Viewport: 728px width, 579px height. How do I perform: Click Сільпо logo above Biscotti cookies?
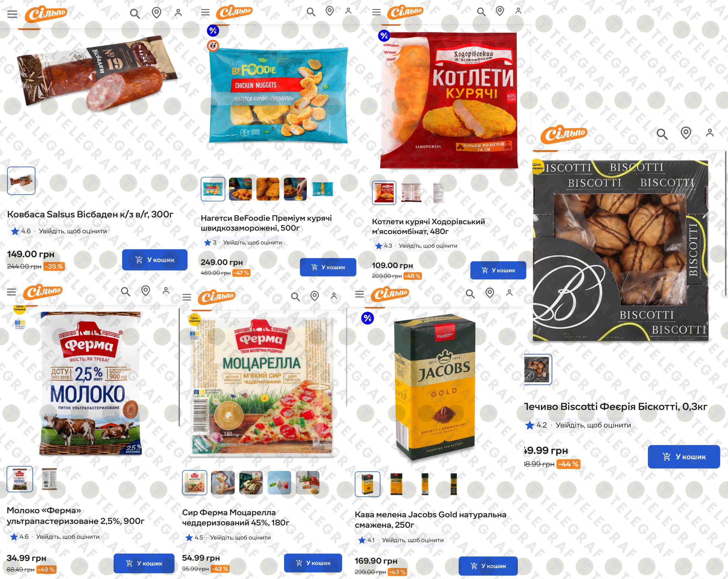pos(563,134)
